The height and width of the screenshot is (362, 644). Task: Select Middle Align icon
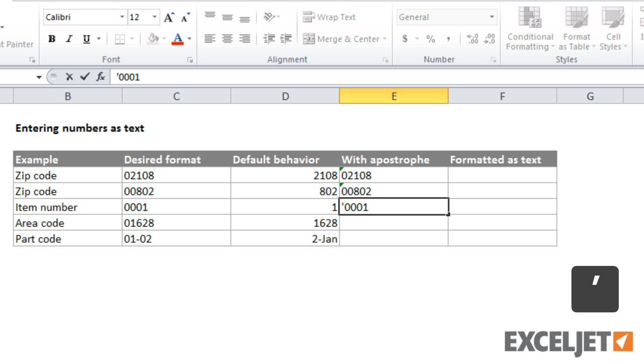227,17
